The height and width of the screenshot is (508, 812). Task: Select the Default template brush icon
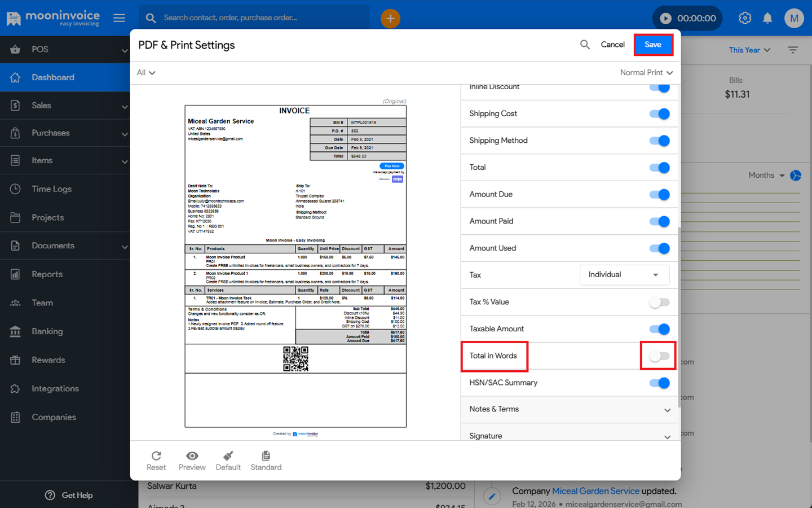[x=228, y=456]
